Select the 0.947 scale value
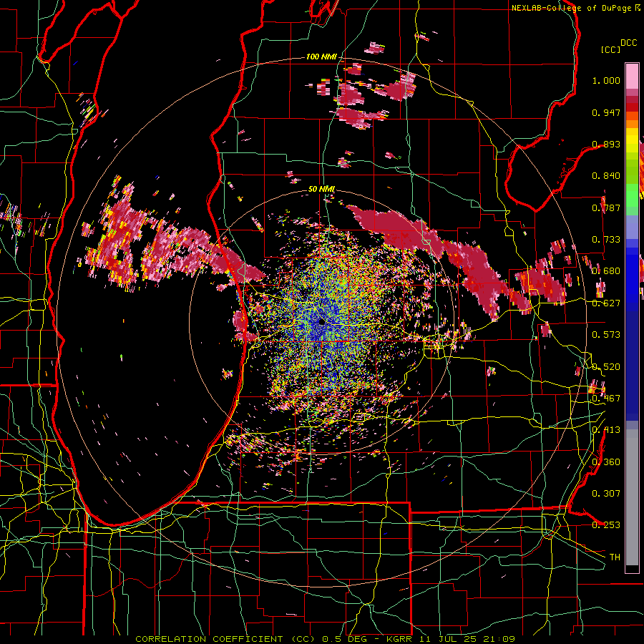This screenshot has height=644, width=644. click(x=606, y=112)
